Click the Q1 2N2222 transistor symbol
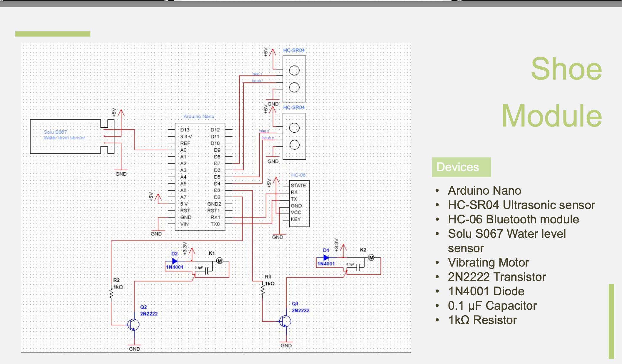 click(x=285, y=321)
